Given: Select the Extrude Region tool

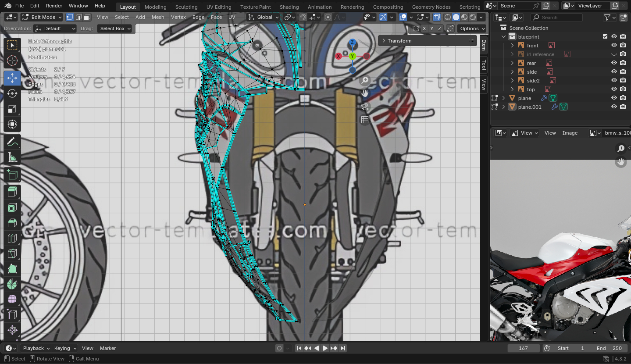Looking at the screenshot, I should tap(12, 192).
